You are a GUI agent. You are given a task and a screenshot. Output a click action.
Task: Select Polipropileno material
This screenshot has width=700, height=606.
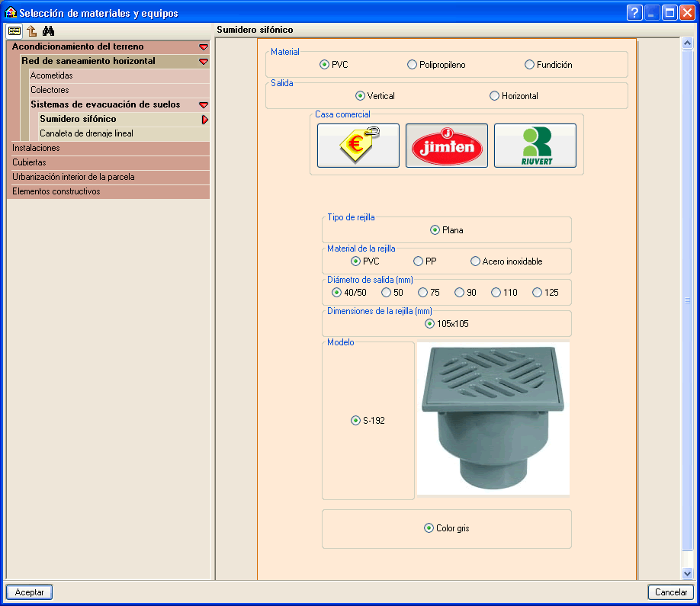pos(413,65)
